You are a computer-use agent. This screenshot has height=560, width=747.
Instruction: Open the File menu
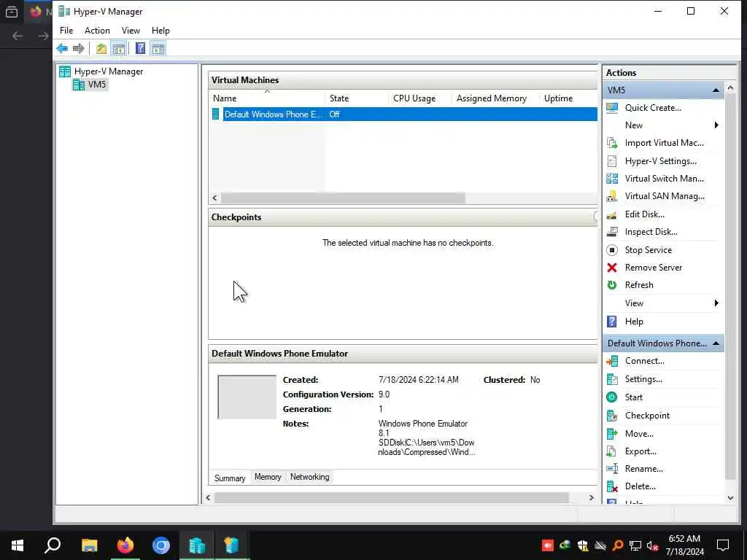click(66, 31)
